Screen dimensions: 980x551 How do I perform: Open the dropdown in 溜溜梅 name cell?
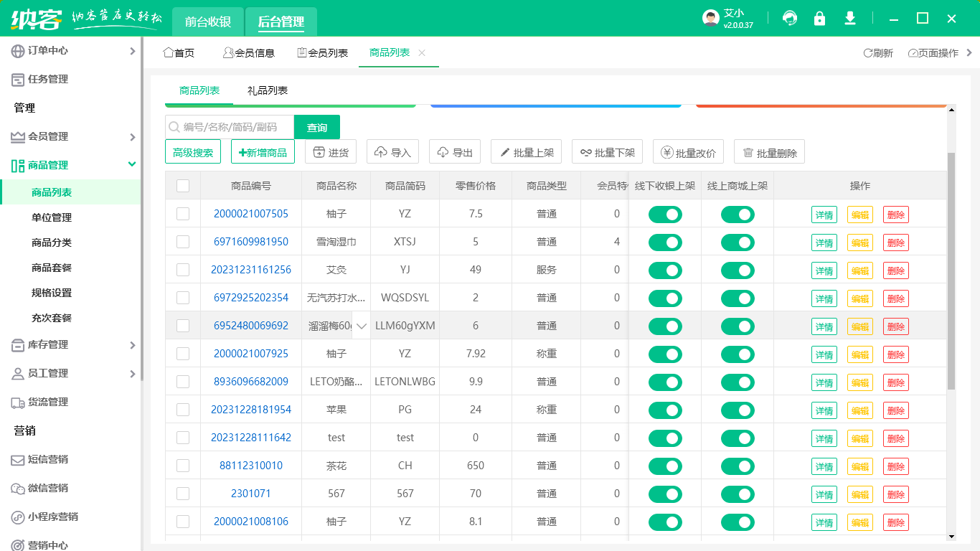pos(362,326)
